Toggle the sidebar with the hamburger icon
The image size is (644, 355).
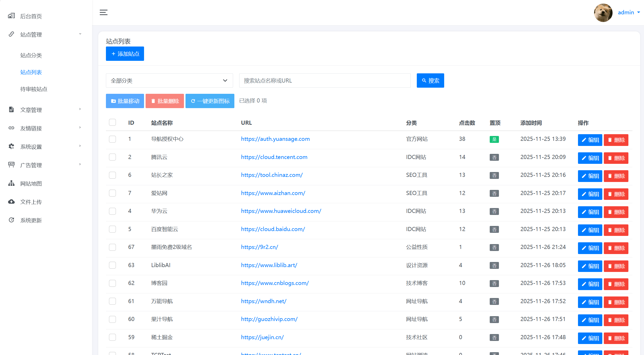coord(103,12)
